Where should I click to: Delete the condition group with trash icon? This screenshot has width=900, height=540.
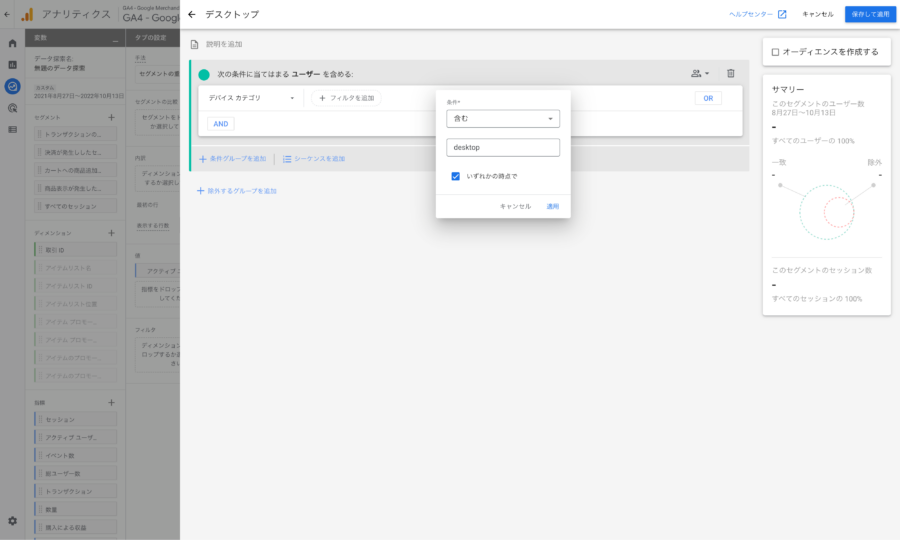[730, 73]
